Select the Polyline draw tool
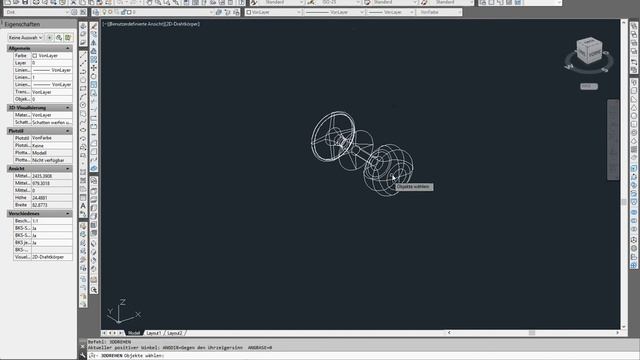Screen dimensions: 640x360 [83, 72]
